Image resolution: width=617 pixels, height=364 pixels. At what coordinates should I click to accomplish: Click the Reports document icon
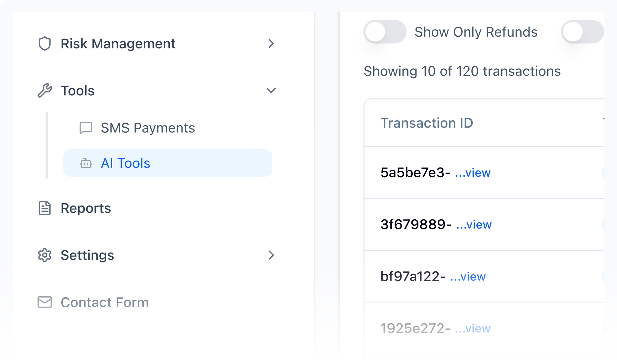coord(45,208)
